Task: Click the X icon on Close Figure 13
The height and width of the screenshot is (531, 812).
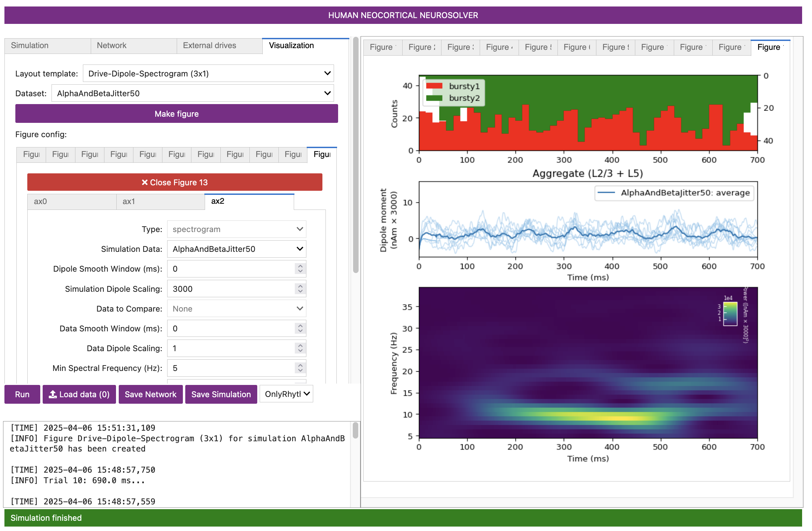Action: click(144, 183)
